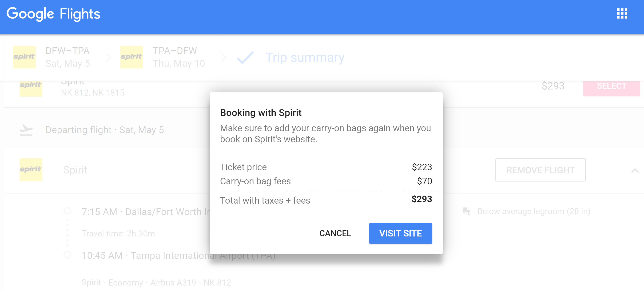The height and width of the screenshot is (290, 644).
Task: Select the TPA–DFW Thu, May 10 step
Action: (x=179, y=57)
